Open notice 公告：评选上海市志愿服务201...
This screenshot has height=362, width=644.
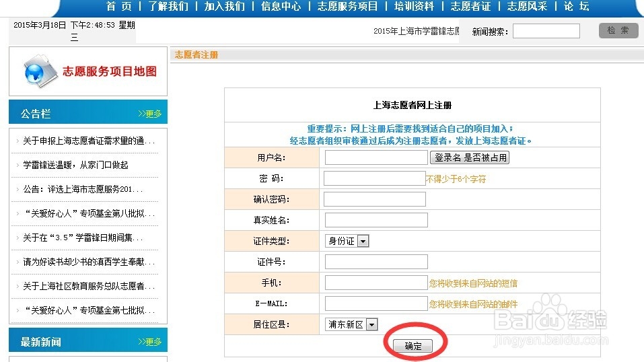click(83, 190)
